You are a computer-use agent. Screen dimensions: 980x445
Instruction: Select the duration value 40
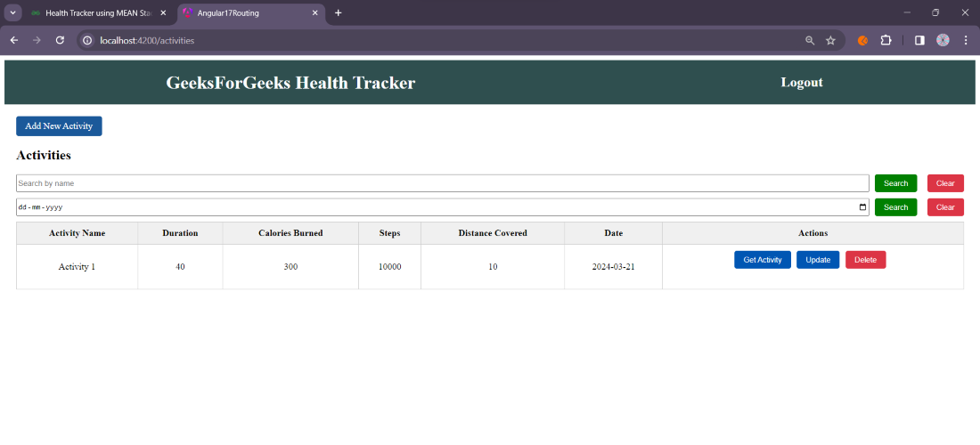(x=180, y=267)
